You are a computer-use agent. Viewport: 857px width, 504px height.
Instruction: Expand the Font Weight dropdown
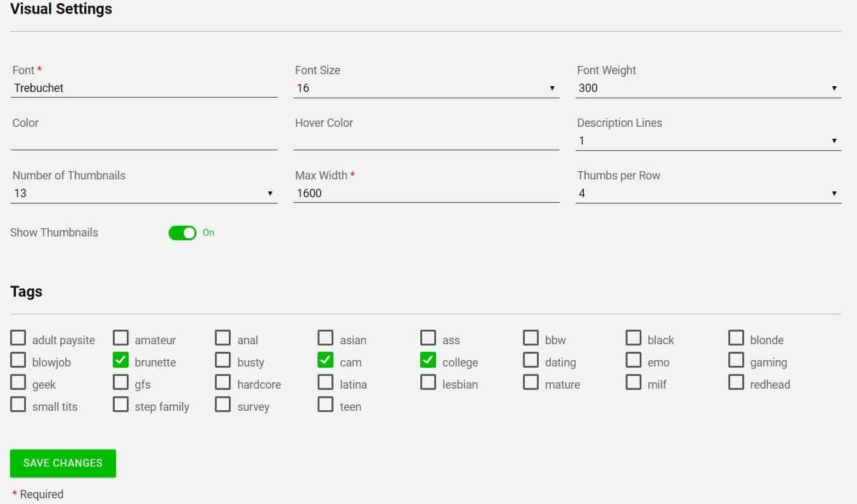(x=834, y=87)
